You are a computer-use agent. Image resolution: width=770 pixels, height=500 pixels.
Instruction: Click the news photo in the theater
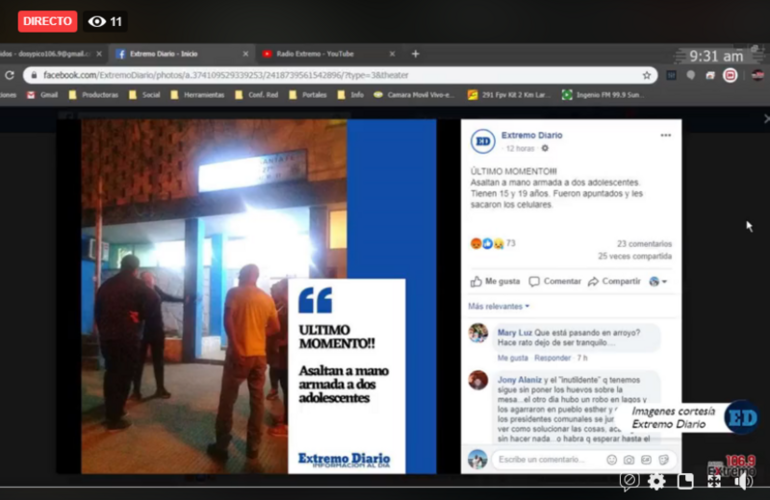(259, 296)
